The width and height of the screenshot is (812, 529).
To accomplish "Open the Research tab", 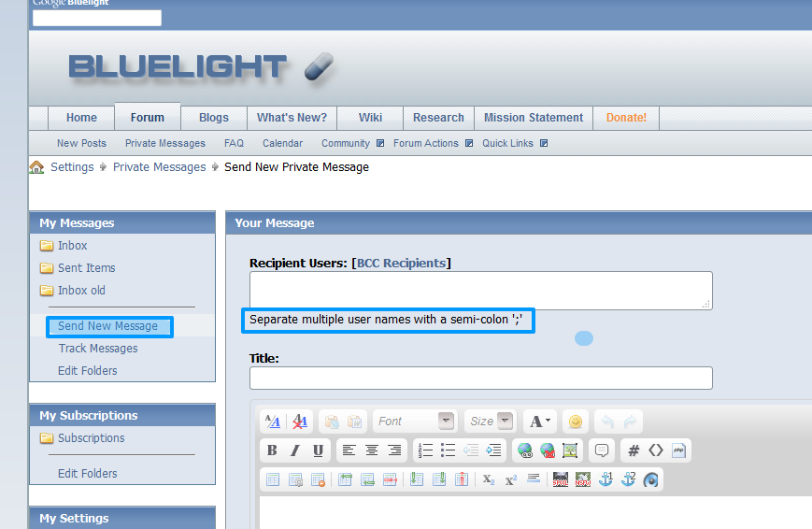I will (438, 118).
